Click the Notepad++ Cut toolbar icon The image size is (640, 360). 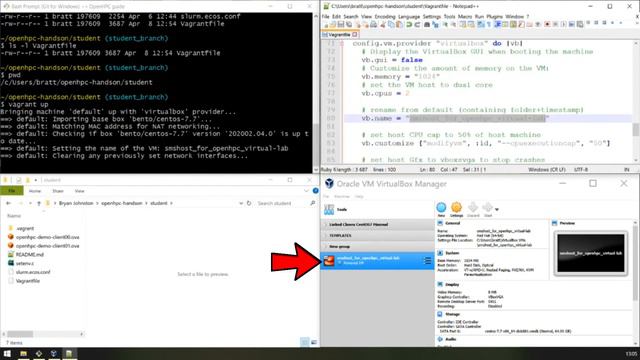[x=383, y=24]
